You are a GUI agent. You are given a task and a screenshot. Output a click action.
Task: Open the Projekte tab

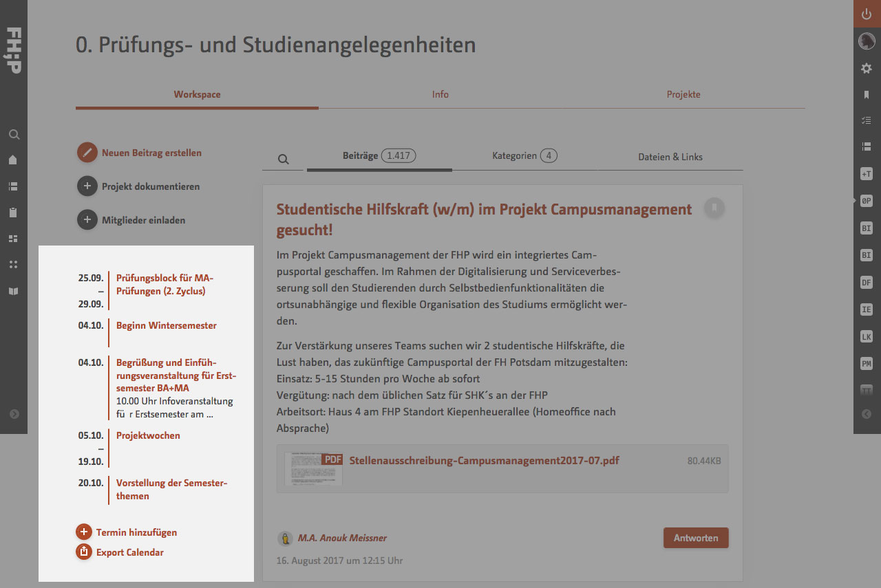[x=683, y=94]
